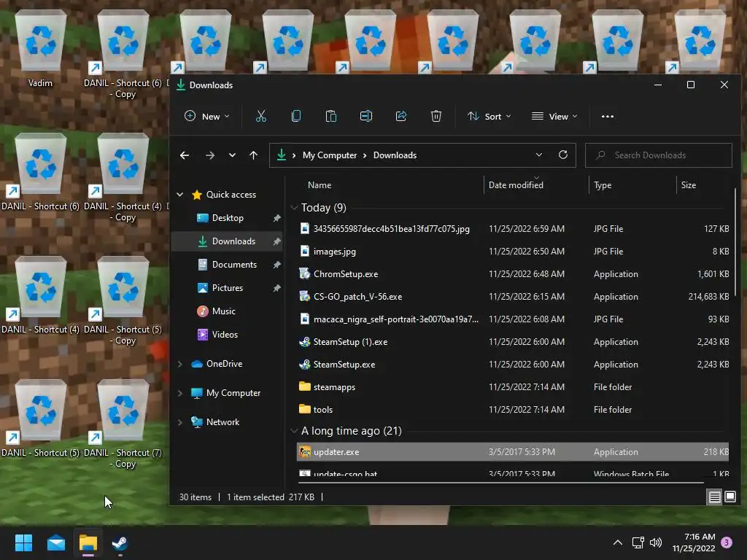Sort by the Size column header

689,185
